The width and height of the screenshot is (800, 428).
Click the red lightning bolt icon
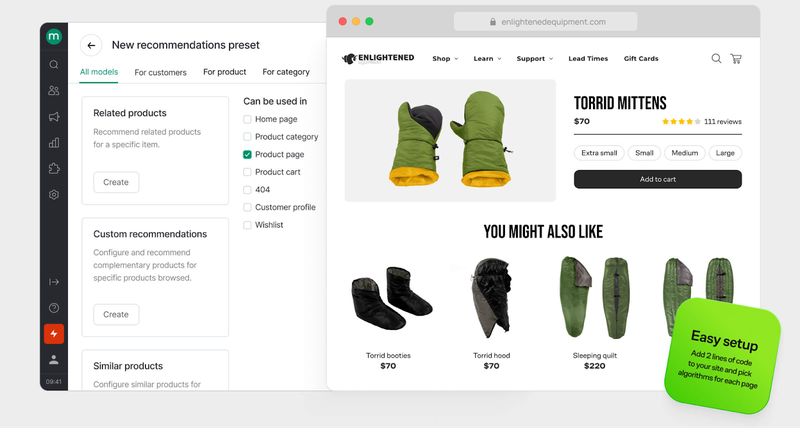pos(54,333)
